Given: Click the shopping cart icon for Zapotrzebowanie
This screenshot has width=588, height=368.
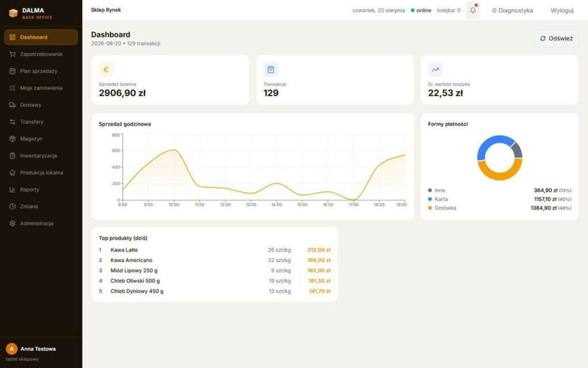Looking at the screenshot, I should click(13, 54).
